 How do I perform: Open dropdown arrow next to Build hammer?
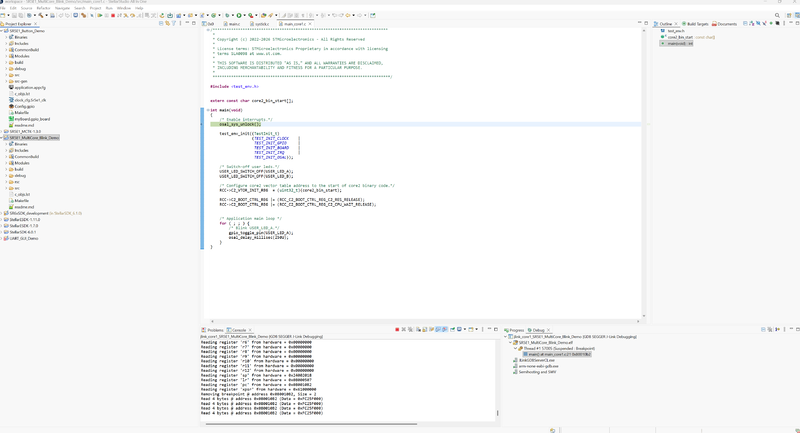(x=46, y=15)
